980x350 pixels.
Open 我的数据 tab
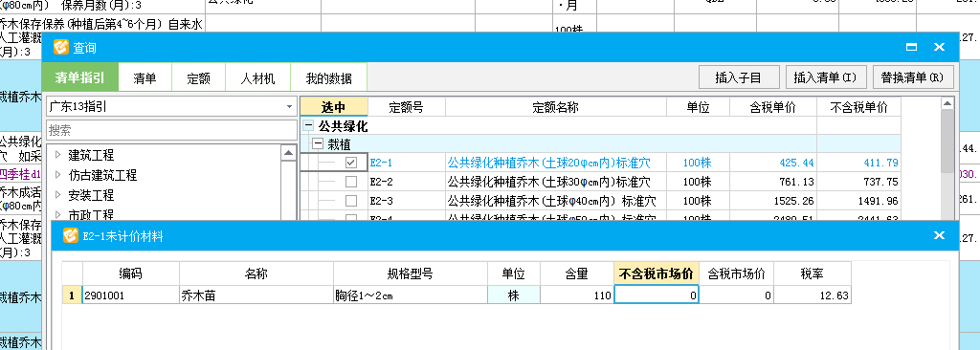tap(328, 78)
